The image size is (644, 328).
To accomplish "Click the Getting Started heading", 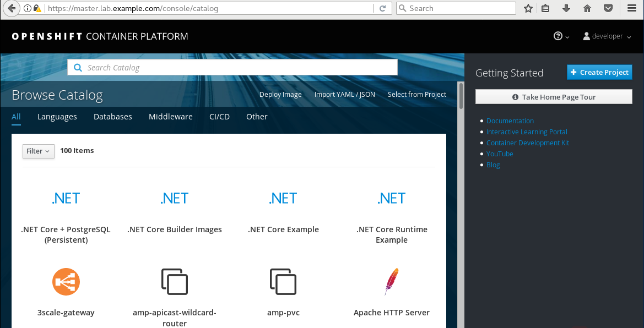I will pos(509,73).
